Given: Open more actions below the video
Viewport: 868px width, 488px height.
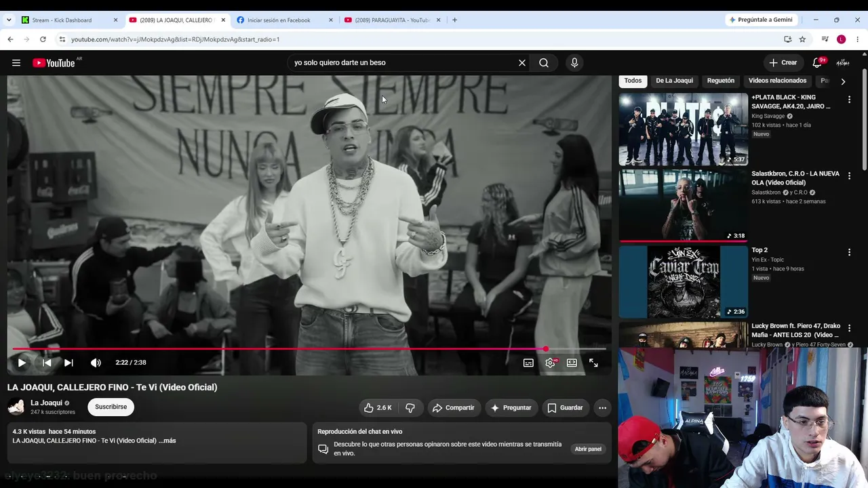Looking at the screenshot, I should coord(602,407).
